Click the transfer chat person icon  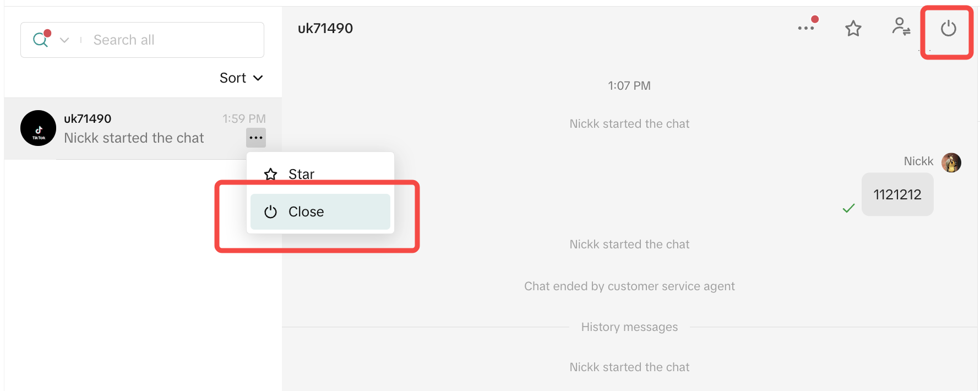tap(901, 27)
